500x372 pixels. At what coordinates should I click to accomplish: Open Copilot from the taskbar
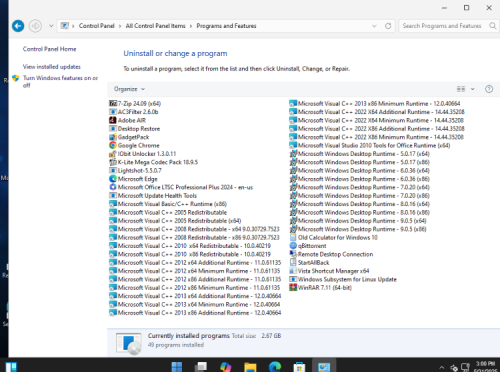coord(226,367)
